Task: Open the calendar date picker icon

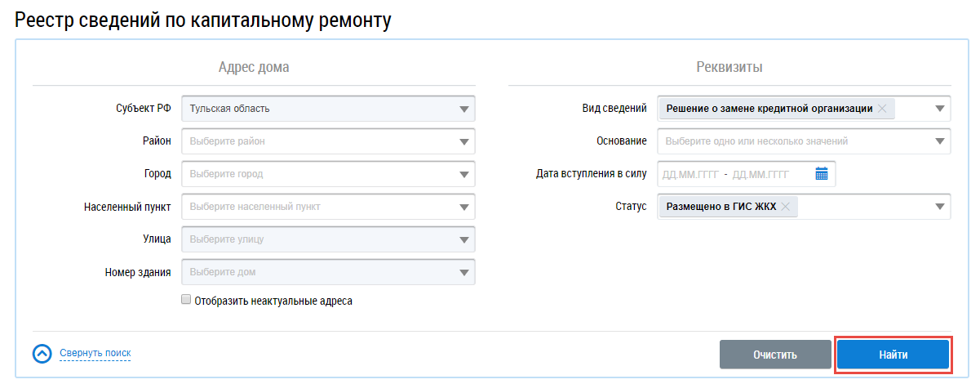Action: [x=821, y=173]
